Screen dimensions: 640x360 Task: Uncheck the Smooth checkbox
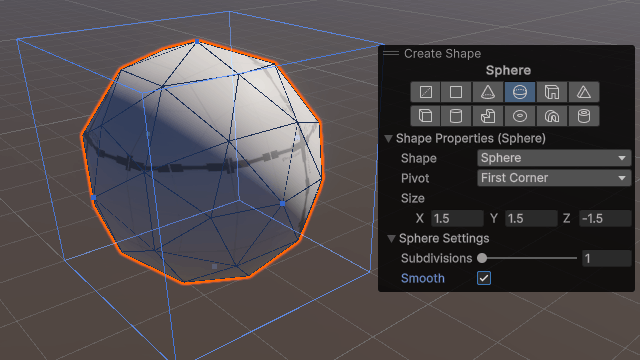[484, 278]
